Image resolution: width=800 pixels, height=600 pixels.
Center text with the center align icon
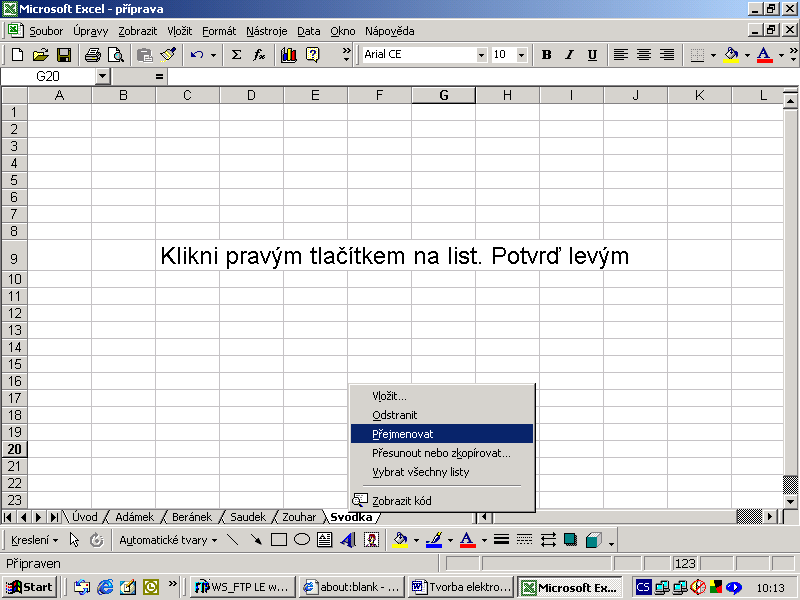pos(644,55)
